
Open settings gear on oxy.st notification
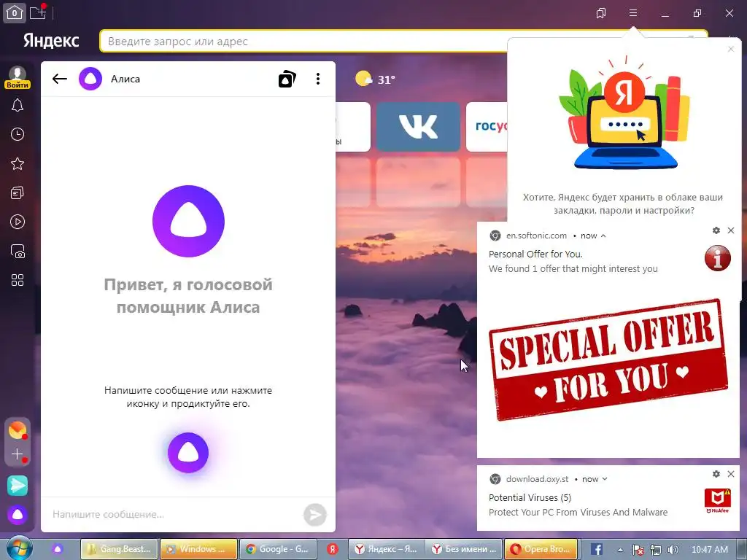coord(716,474)
